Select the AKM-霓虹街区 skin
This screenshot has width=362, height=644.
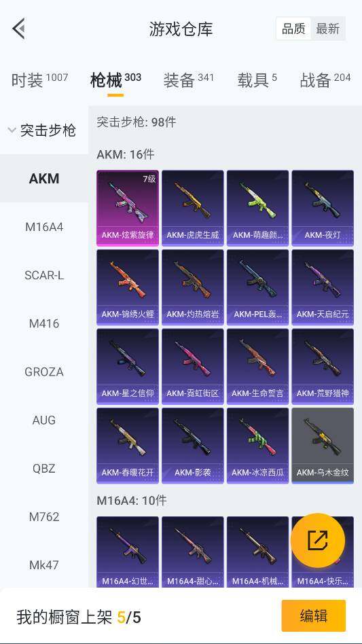[192, 366]
